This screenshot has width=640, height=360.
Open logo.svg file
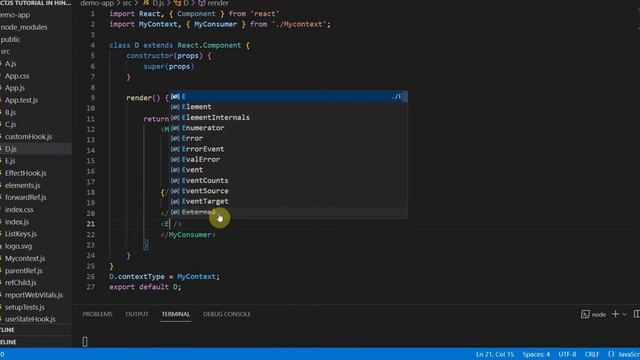(x=18, y=246)
